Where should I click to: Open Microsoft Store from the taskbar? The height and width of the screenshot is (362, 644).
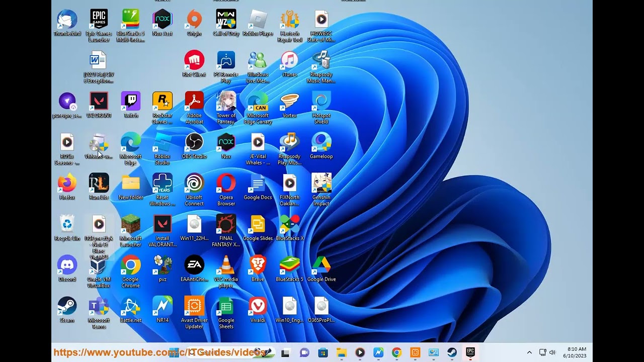(323, 352)
